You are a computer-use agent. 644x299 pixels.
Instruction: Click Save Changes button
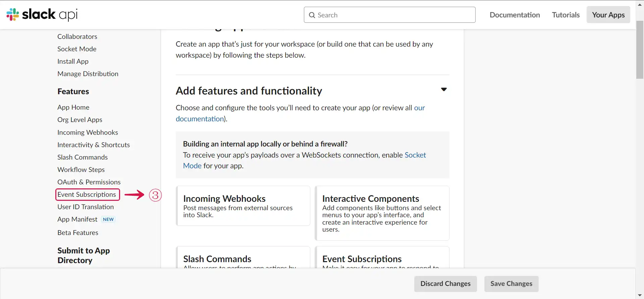tap(511, 284)
